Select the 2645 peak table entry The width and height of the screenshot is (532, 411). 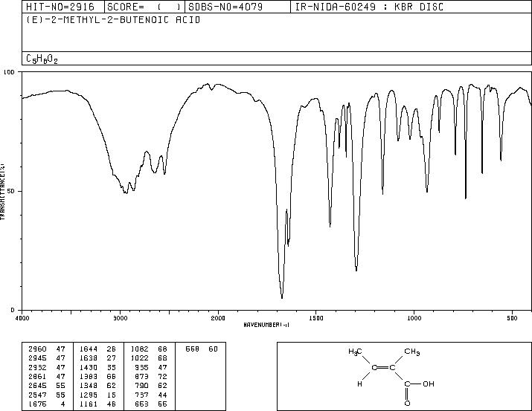coord(47,386)
